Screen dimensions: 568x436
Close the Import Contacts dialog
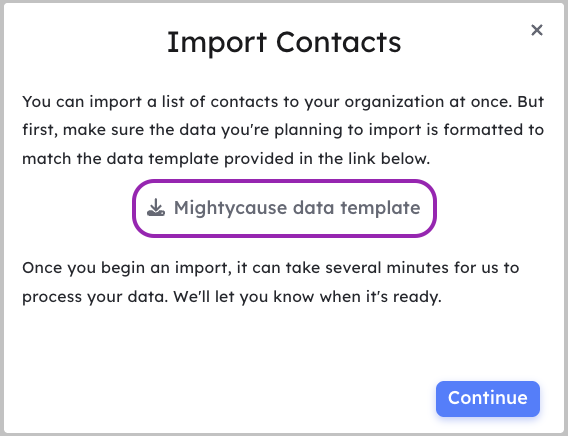point(537,30)
